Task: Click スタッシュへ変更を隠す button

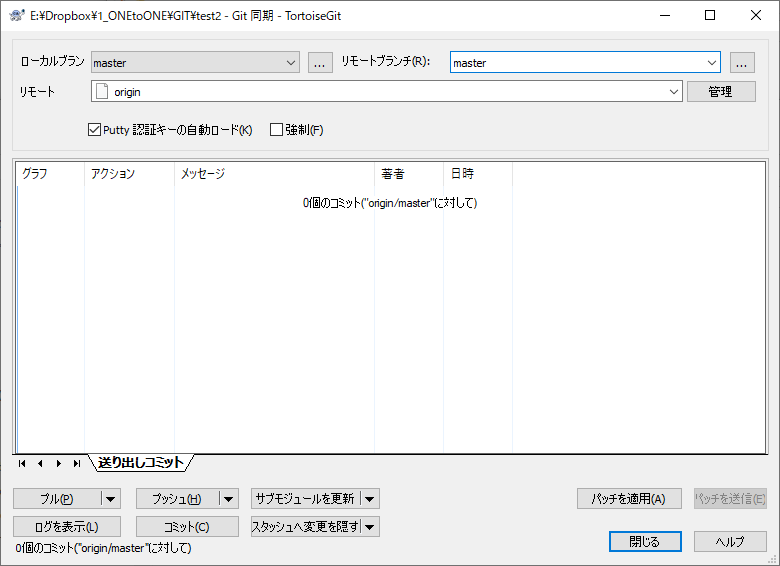Action: [305, 527]
